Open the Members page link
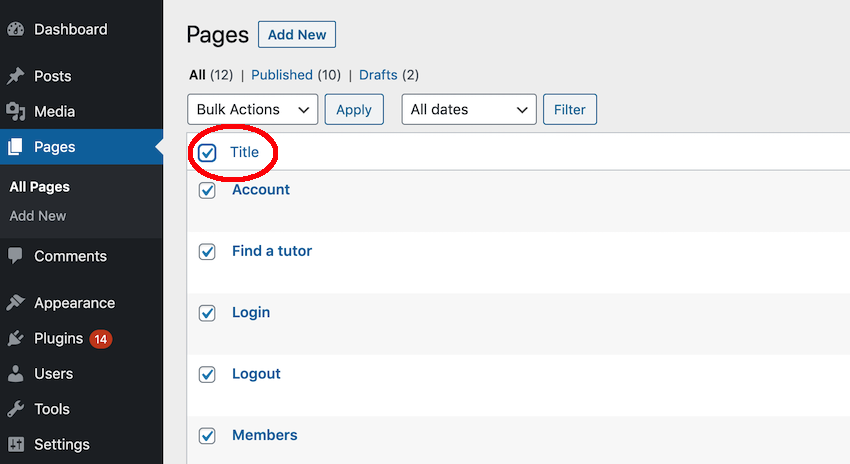This screenshot has height=464, width=850. click(264, 435)
